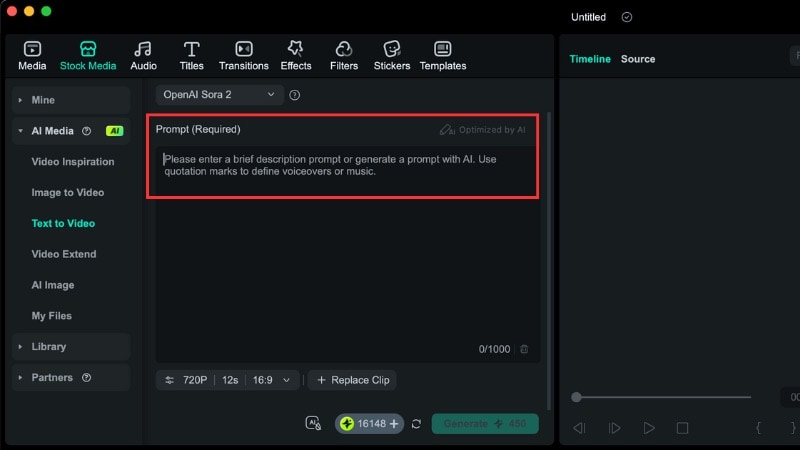Click AI watermark settings icon near credits
This screenshot has width=800, height=450.
coord(313,423)
